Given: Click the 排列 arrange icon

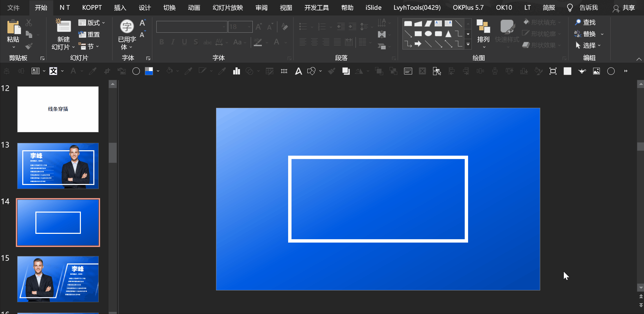Looking at the screenshot, I should (x=483, y=26).
